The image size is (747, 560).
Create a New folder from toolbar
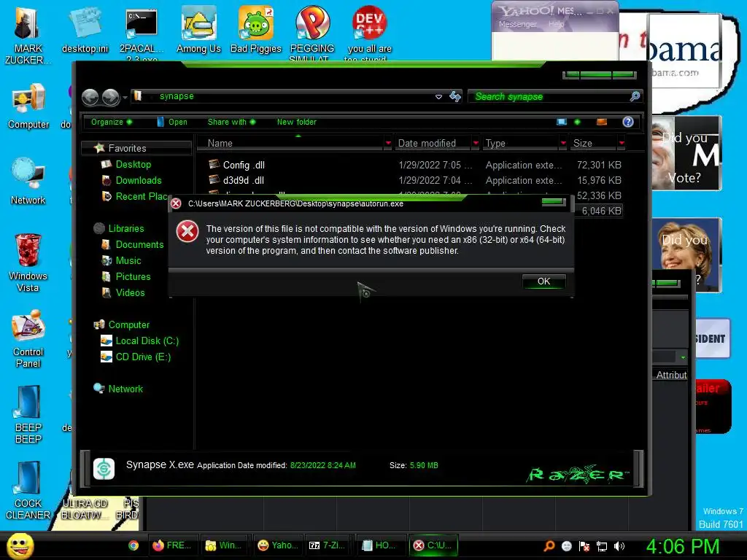click(296, 122)
